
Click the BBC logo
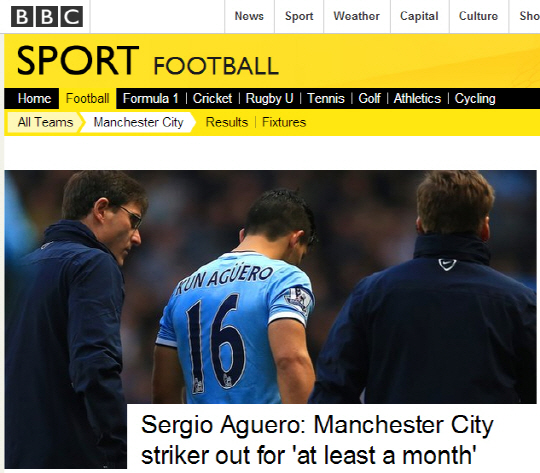(47, 17)
